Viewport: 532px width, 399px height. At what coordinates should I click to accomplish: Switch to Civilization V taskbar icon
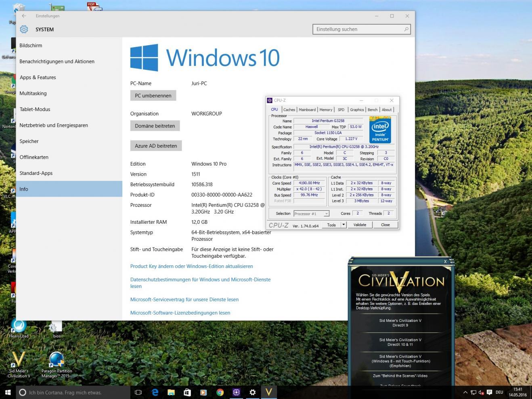(269, 392)
